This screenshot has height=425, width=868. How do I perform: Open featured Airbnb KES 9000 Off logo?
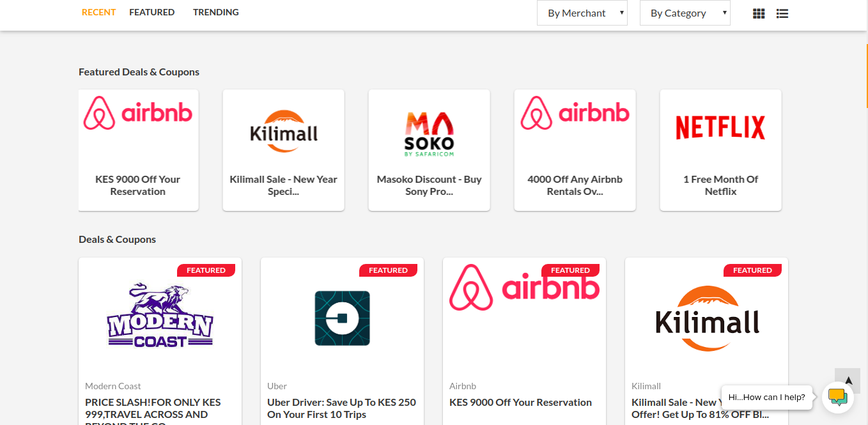tap(138, 113)
